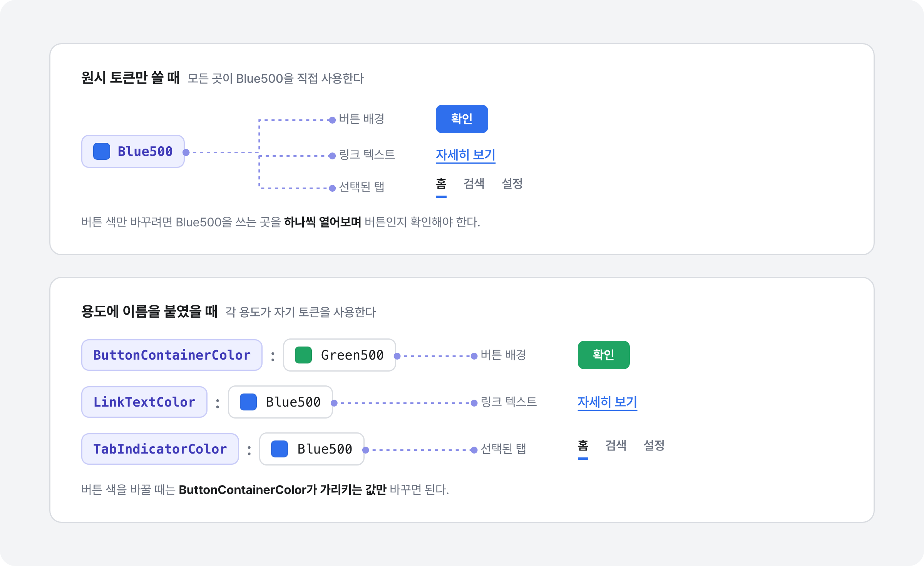Click the bold phrase ButtonContainerColor가 가리키는 값만
924x566 pixels.
283,490
